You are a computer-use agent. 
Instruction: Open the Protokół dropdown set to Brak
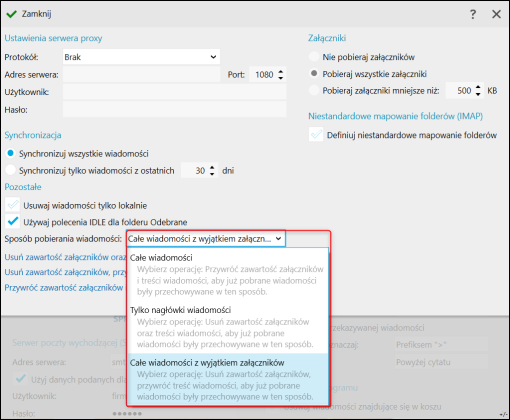pos(141,57)
